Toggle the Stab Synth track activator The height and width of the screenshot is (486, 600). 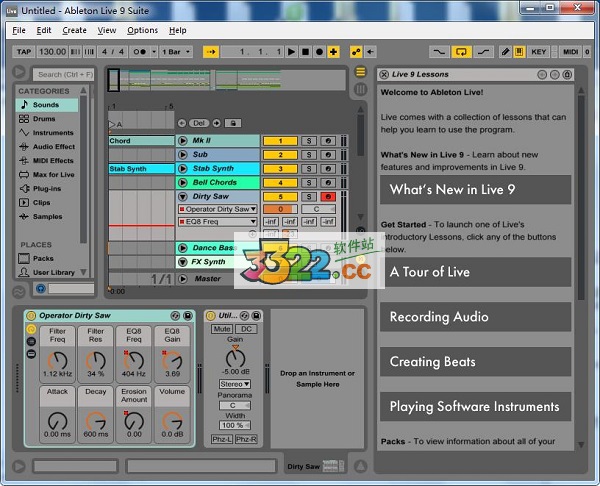[x=280, y=169]
